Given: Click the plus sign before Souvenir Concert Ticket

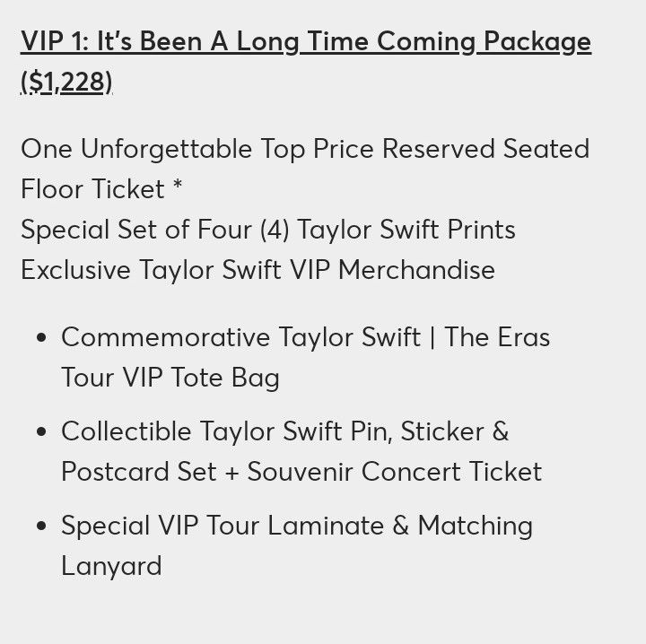Looking at the screenshot, I should point(232,473).
